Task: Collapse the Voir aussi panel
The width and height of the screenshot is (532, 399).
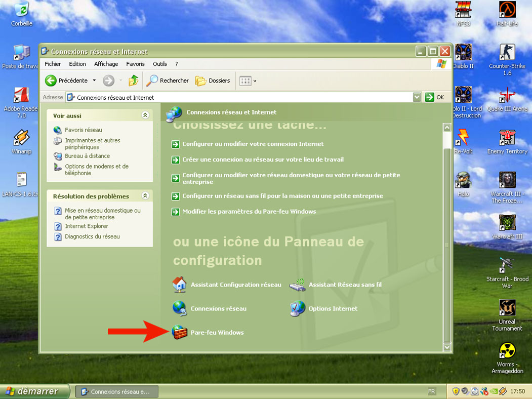Action: [x=145, y=115]
